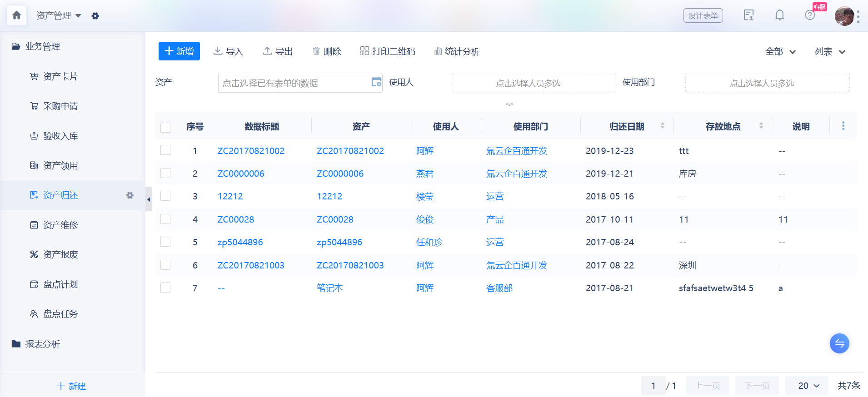Open department 客服部 link
The height and width of the screenshot is (397, 868).
499,288
